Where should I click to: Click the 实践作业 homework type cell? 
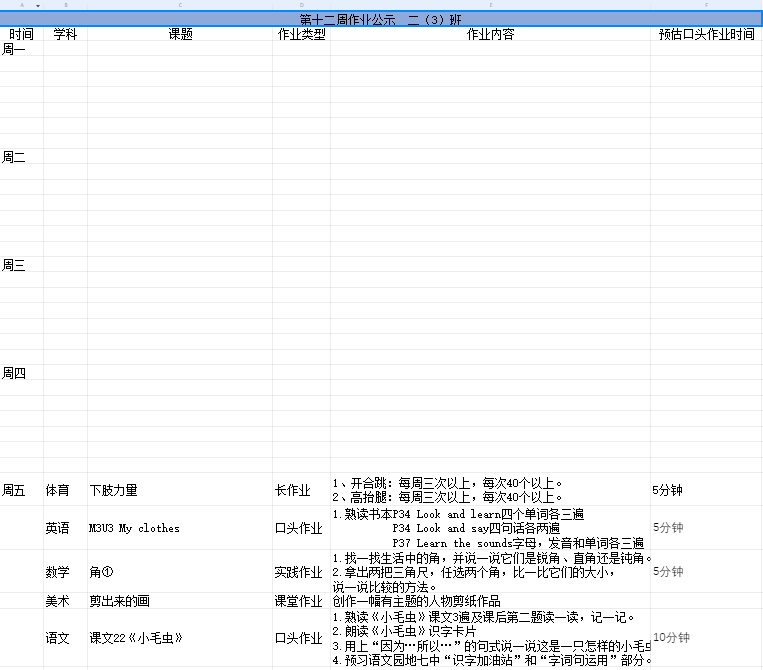coord(301,572)
